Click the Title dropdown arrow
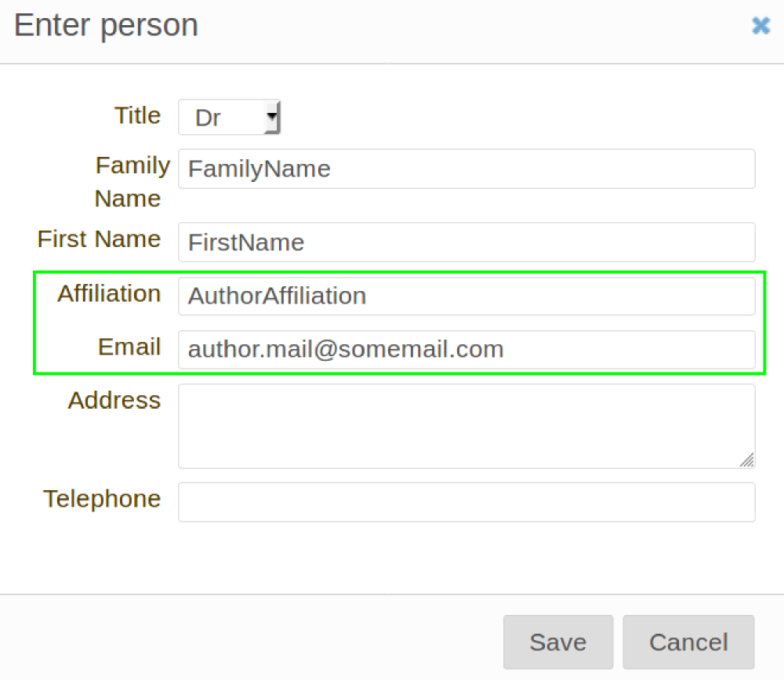The width and height of the screenshot is (784, 680). tap(271, 118)
